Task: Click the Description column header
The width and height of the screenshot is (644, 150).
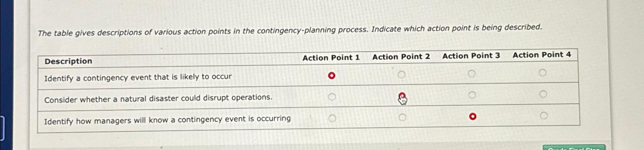Action: (68, 61)
